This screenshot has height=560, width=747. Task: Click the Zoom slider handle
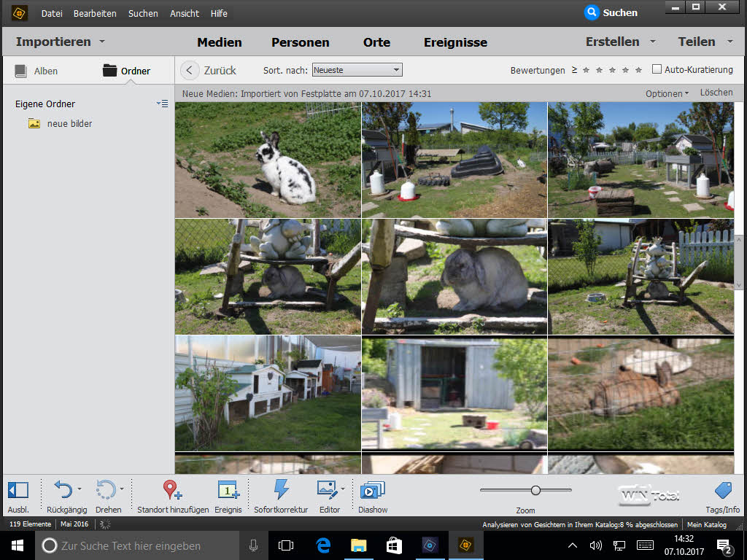point(535,490)
